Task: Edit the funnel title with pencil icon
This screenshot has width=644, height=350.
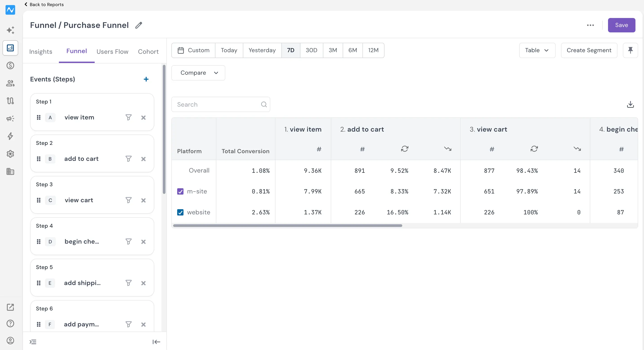Action: (139, 25)
